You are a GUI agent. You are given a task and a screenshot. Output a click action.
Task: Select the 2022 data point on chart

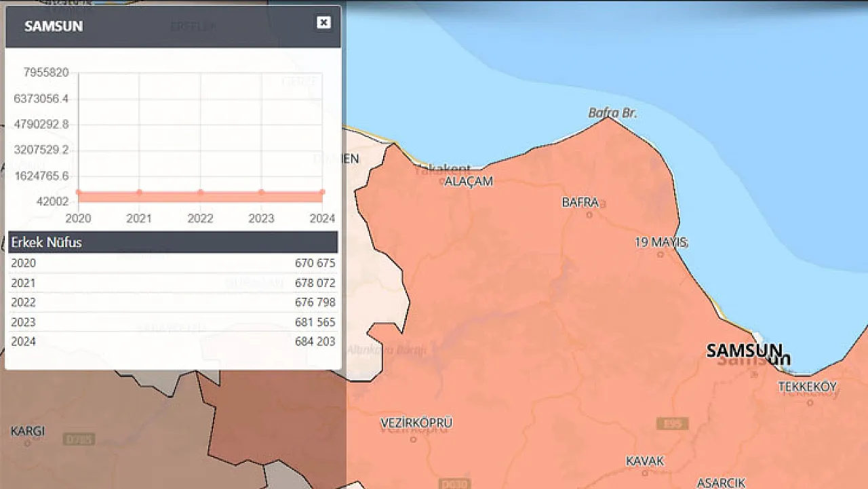tap(201, 192)
